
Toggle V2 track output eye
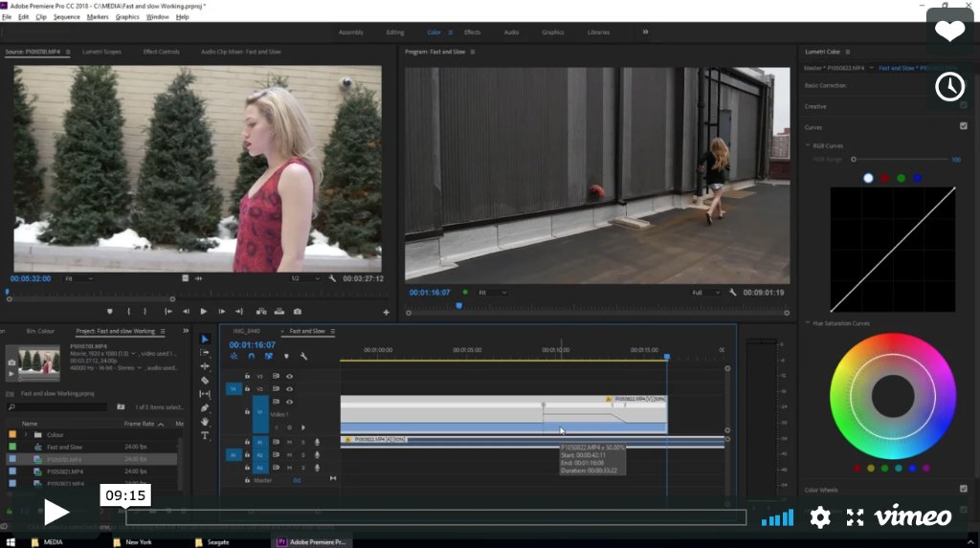coord(289,388)
